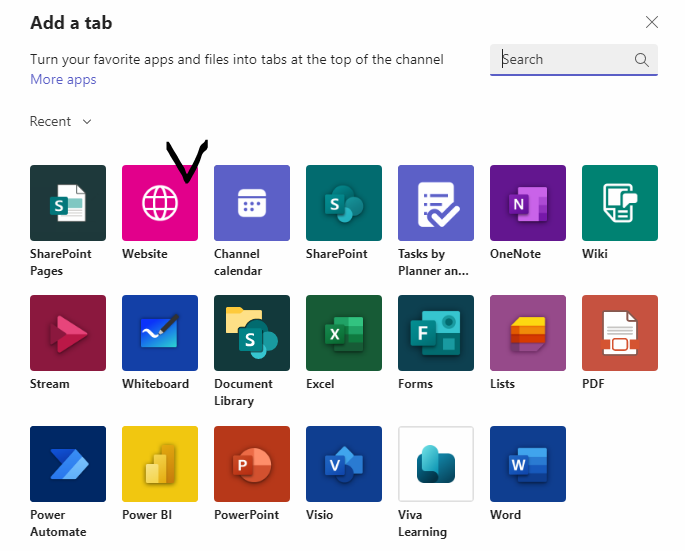Expand the Recent sort dropdown

(x=61, y=121)
